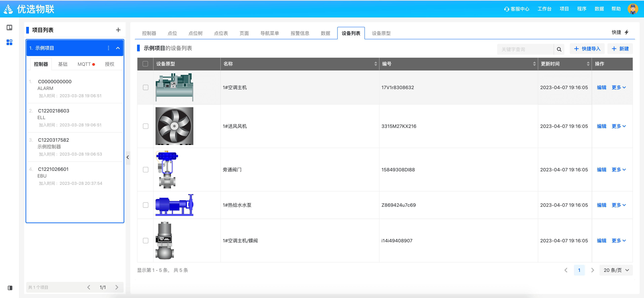This screenshot has height=298, width=644.
Task: Switch to the 导航菜单 tab
Action: point(269,33)
